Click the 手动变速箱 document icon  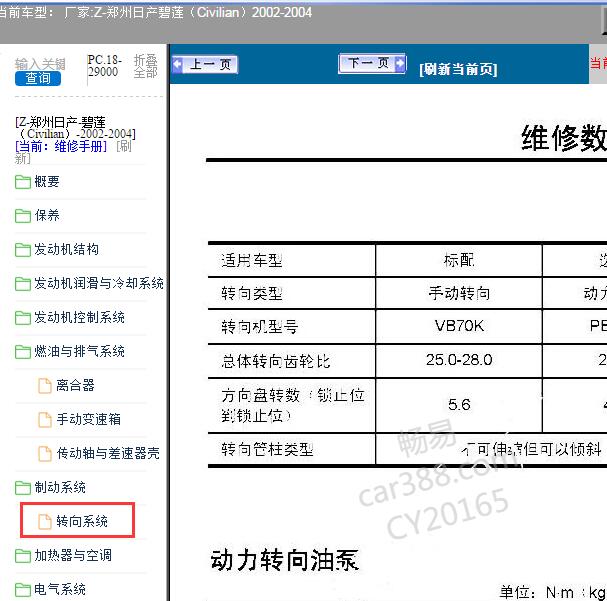click(x=45, y=420)
